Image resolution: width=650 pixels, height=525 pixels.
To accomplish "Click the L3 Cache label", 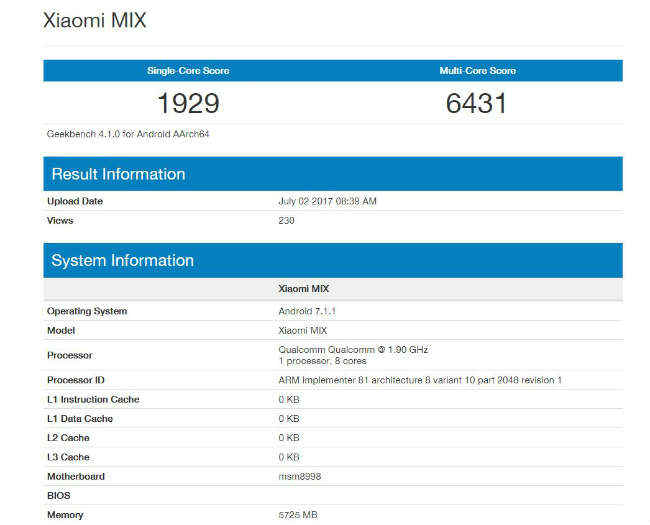I will (x=68, y=457).
